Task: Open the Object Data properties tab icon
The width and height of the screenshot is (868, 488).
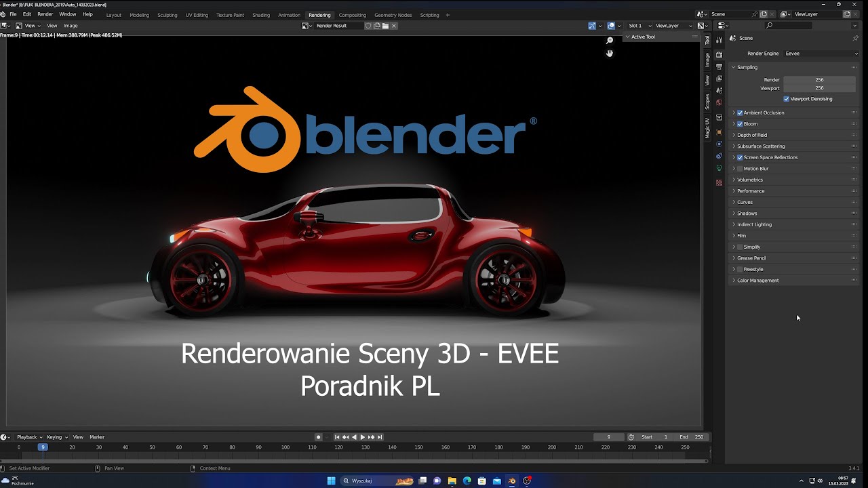Action: (x=719, y=168)
